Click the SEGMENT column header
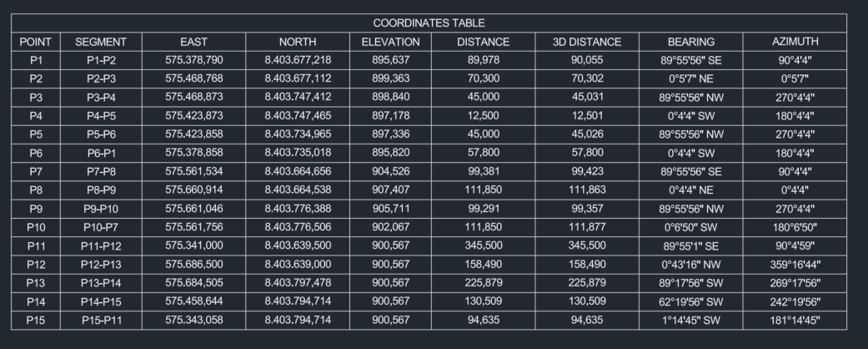Image resolution: width=868 pixels, height=349 pixels. pyautogui.click(x=100, y=41)
